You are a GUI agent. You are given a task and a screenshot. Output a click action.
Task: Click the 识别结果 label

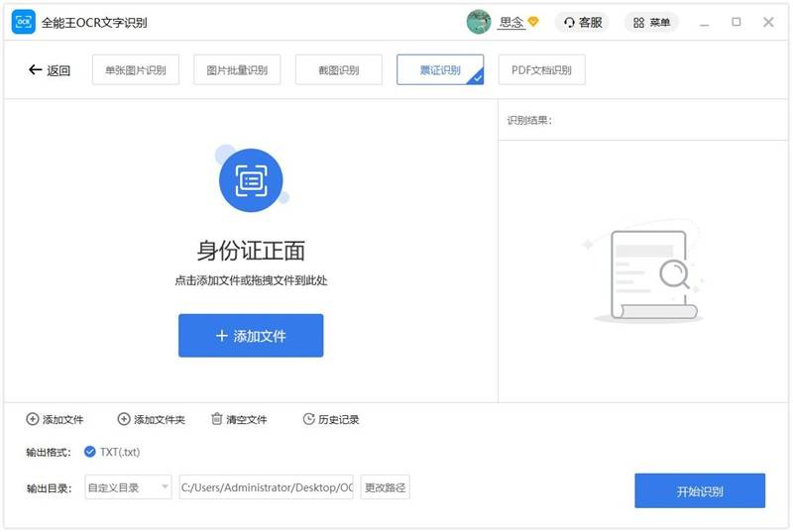tap(529, 120)
